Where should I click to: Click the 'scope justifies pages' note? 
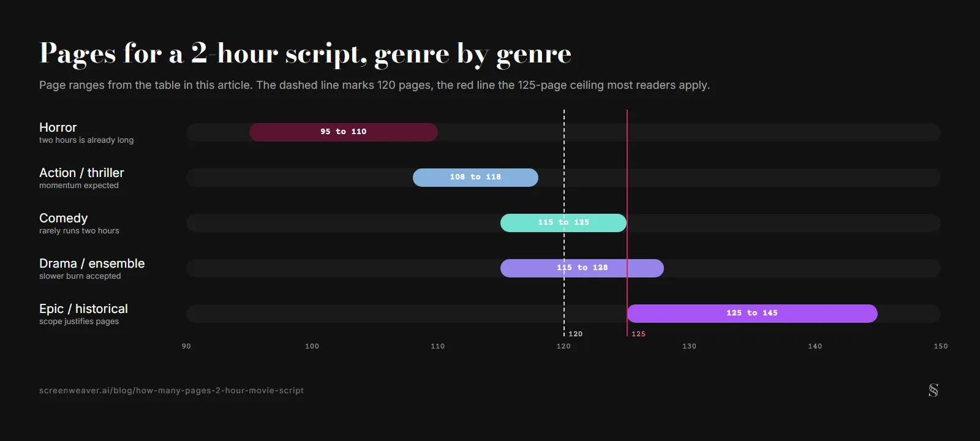(x=79, y=322)
